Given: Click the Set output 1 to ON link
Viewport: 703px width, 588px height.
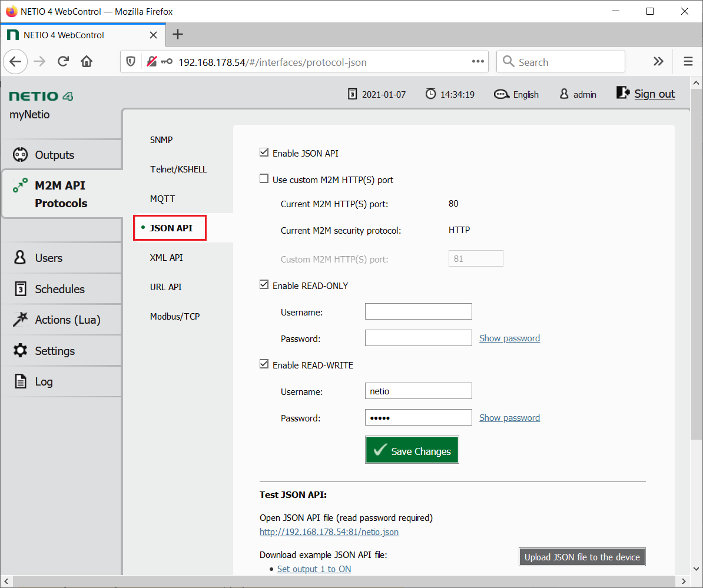Looking at the screenshot, I should click(314, 569).
